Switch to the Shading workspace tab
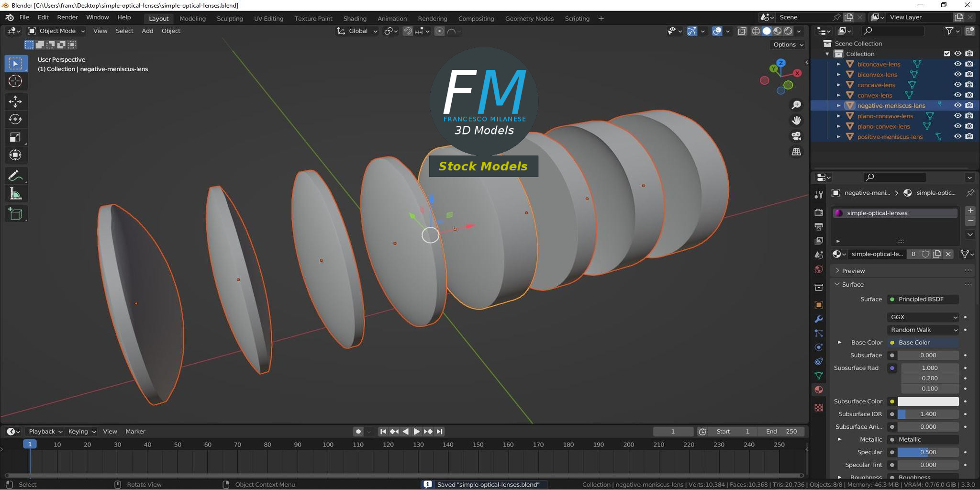 (x=355, y=18)
